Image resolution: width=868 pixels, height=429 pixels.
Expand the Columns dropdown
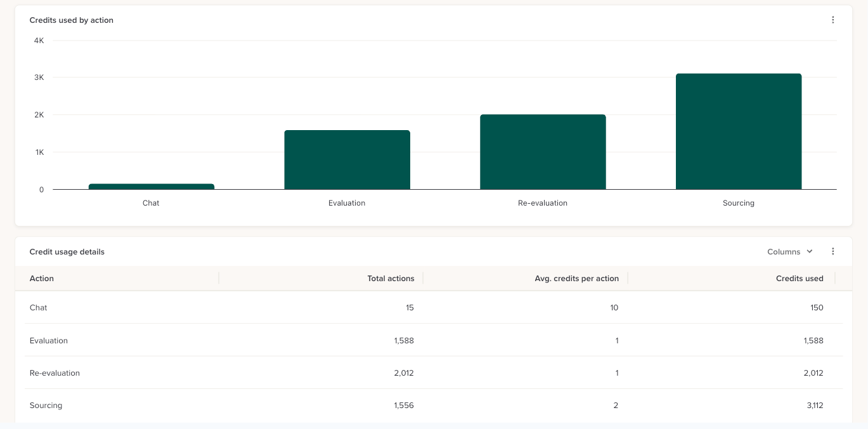point(790,252)
